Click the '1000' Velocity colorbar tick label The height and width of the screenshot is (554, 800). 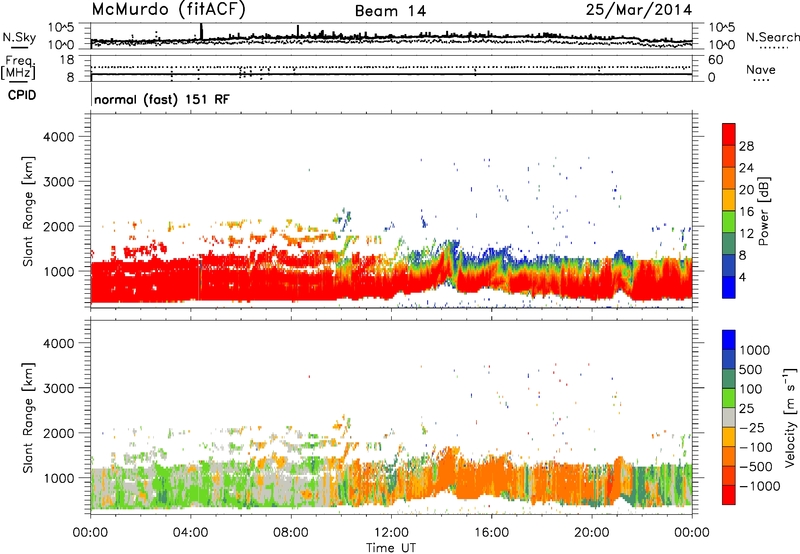[755, 350]
